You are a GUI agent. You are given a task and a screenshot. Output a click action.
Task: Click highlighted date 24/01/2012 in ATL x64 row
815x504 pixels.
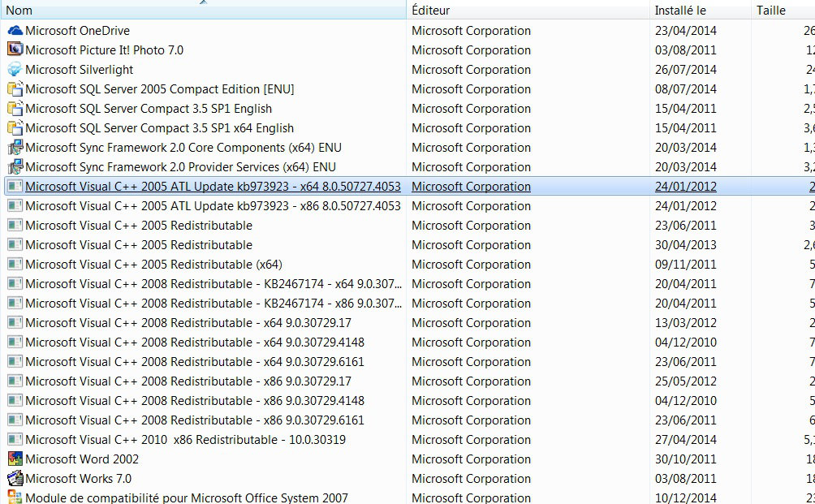point(686,187)
